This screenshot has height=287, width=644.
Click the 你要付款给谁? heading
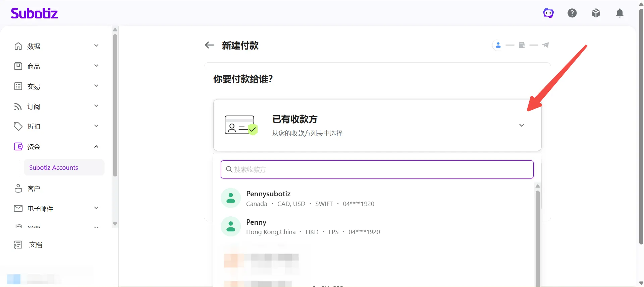click(243, 79)
